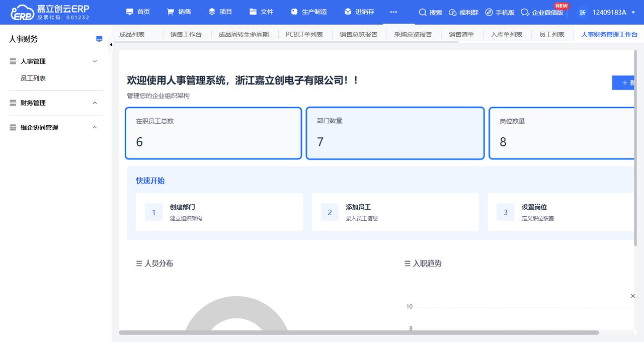Screen dimensions: 644x342
Task: Open the 项目 menu
Action: 220,12
